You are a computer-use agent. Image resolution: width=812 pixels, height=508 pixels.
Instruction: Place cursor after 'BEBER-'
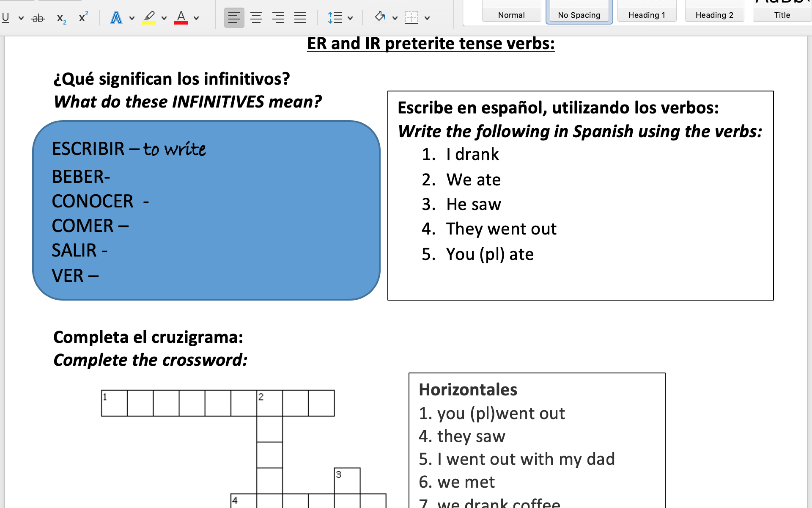pyautogui.click(x=111, y=177)
